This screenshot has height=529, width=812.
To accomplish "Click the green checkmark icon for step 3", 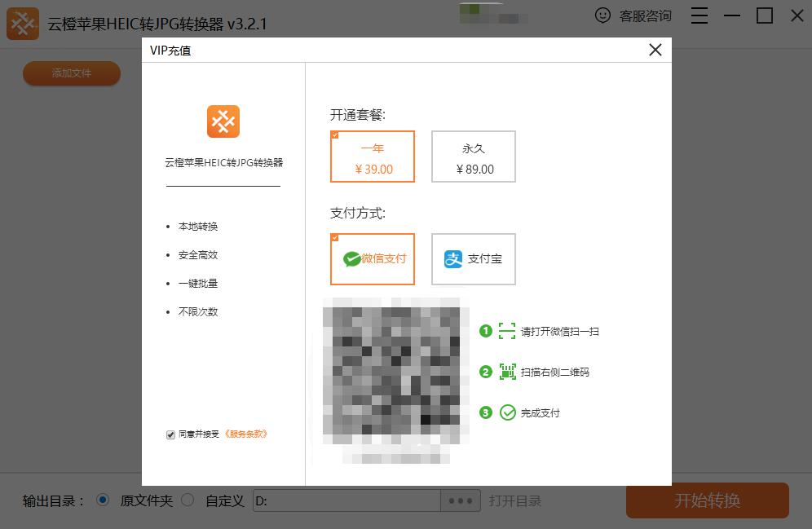I will (x=507, y=412).
